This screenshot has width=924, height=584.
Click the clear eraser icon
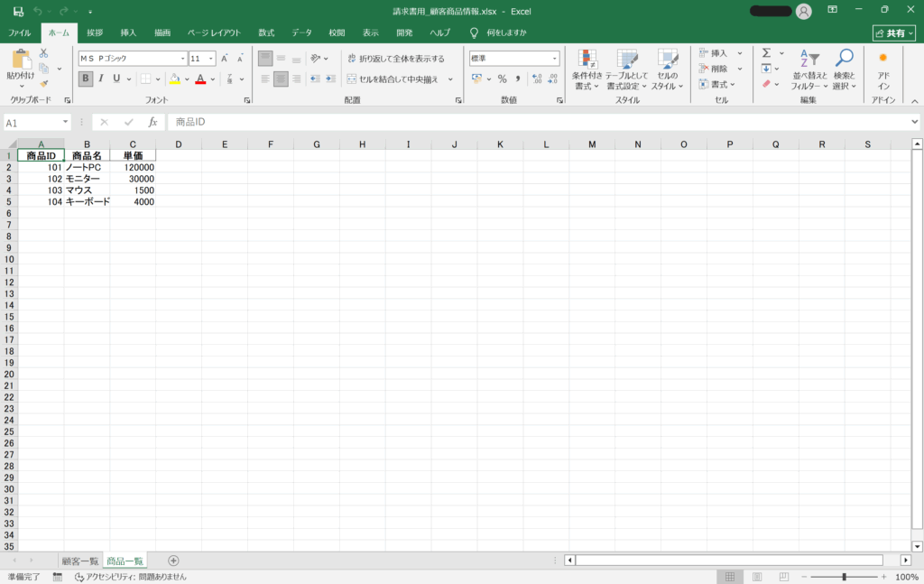point(766,84)
